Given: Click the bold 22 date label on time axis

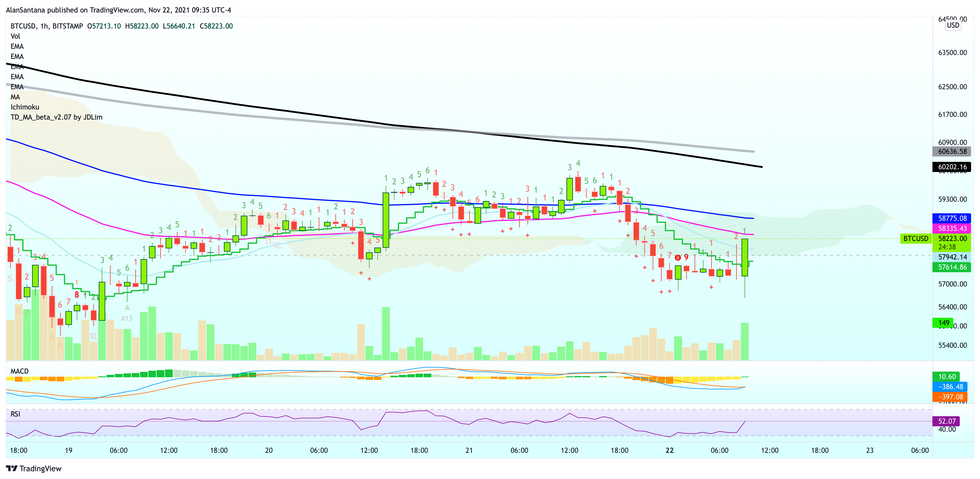Looking at the screenshot, I should 670,450.
